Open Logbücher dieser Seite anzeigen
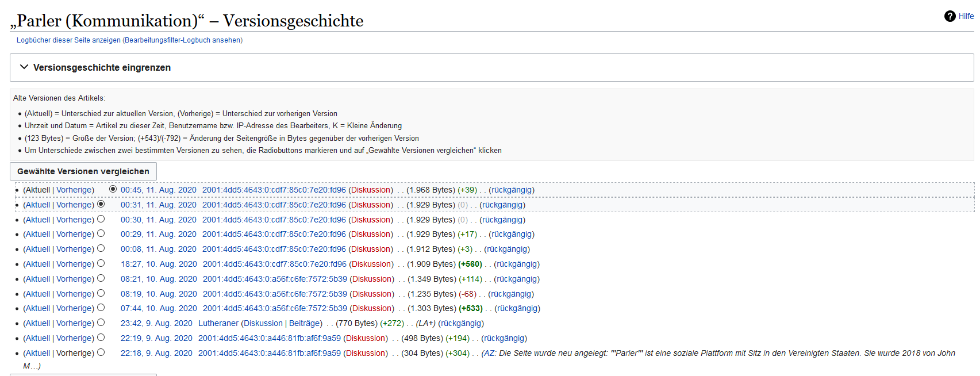 [68, 40]
